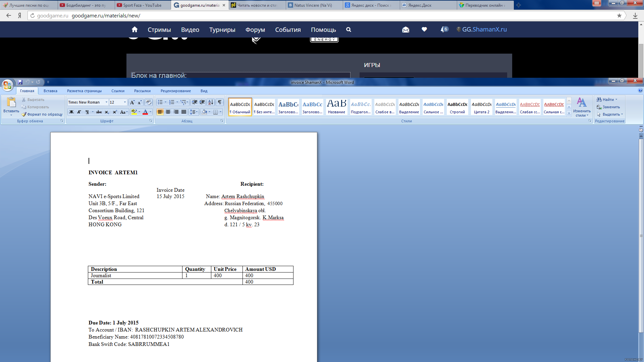This screenshot has height=362, width=644.
Task: Sort text with the A-Я sort icon
Action: point(211,102)
